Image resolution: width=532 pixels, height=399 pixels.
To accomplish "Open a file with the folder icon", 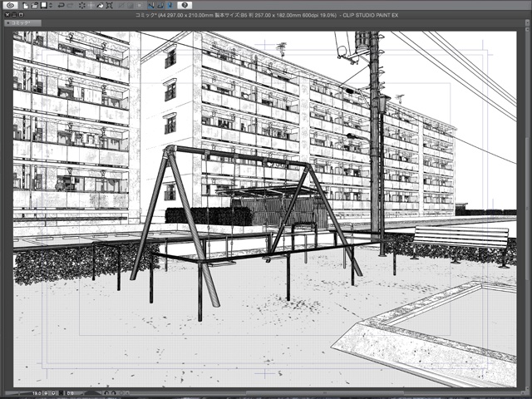I will [x=34, y=5].
